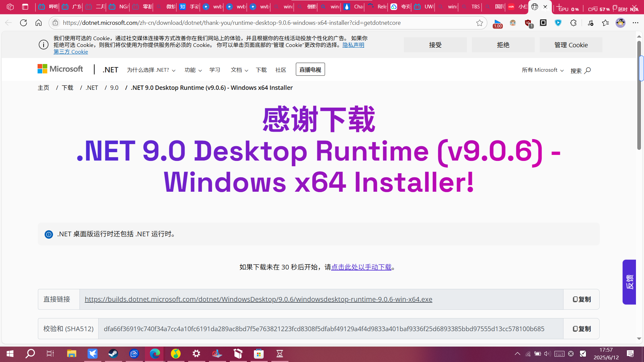Copy the direct link with 复制
The width and height of the screenshot is (644, 362).
(x=582, y=299)
